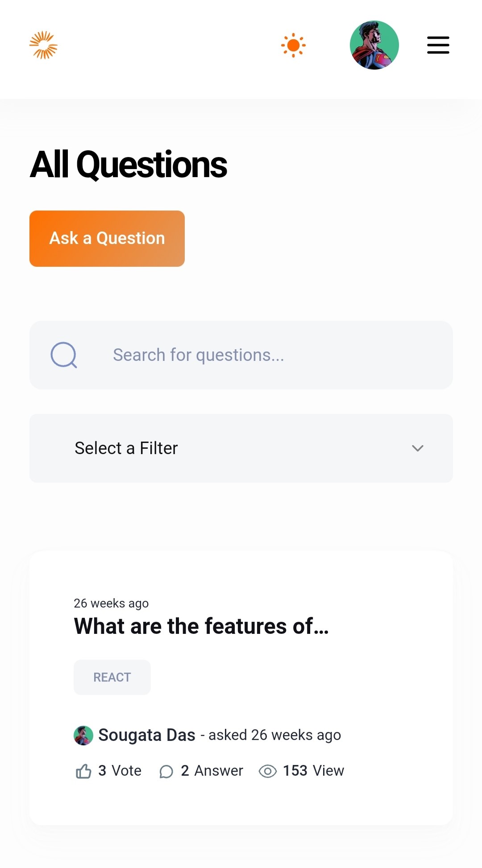Focus the Search for questions field
The height and width of the screenshot is (868, 482).
pos(268,355)
